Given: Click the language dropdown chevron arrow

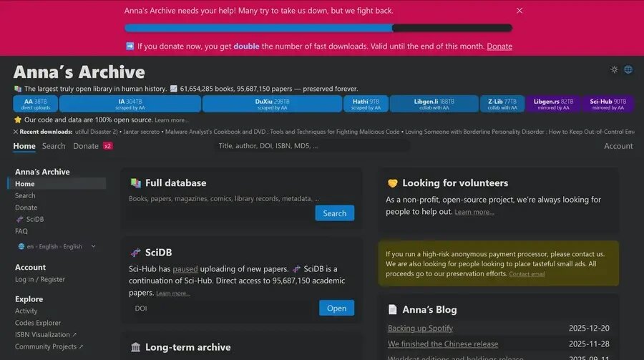Looking at the screenshot, I should pyautogui.click(x=93, y=247).
